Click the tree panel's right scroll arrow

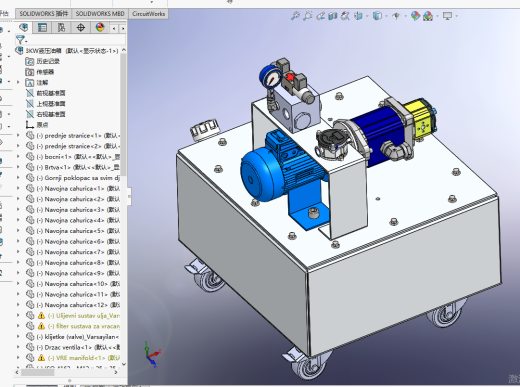tap(116, 372)
